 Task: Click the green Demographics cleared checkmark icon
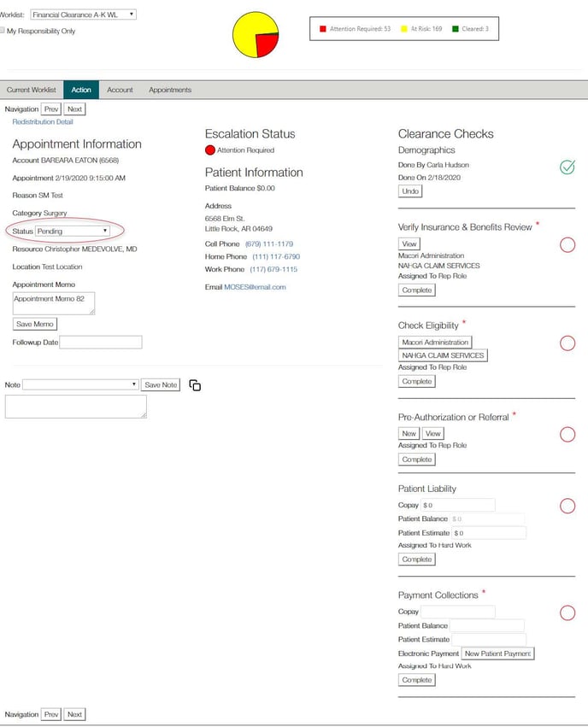point(567,167)
